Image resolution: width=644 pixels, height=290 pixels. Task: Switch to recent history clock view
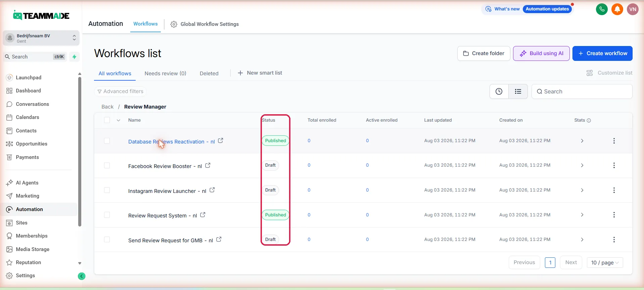[499, 91]
